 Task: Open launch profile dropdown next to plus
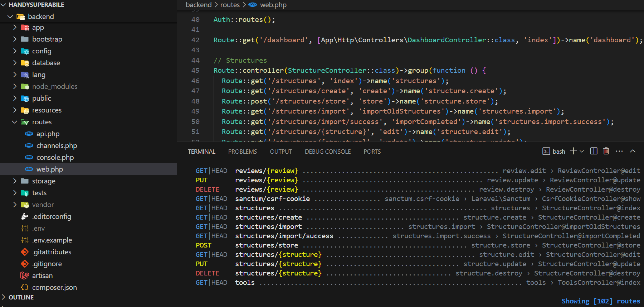[x=582, y=152]
